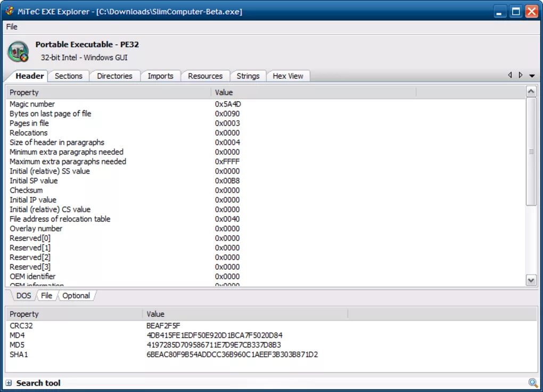Select the Initial IP value row

point(266,200)
